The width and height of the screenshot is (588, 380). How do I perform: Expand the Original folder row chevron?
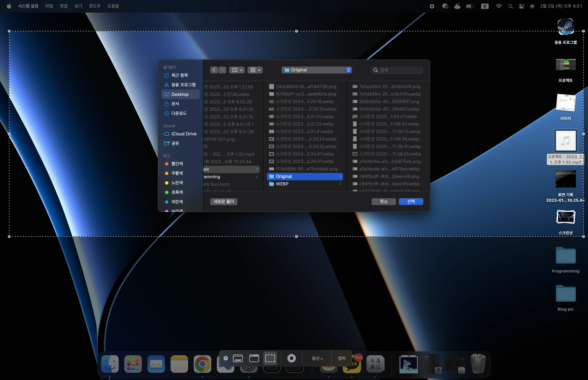point(340,176)
